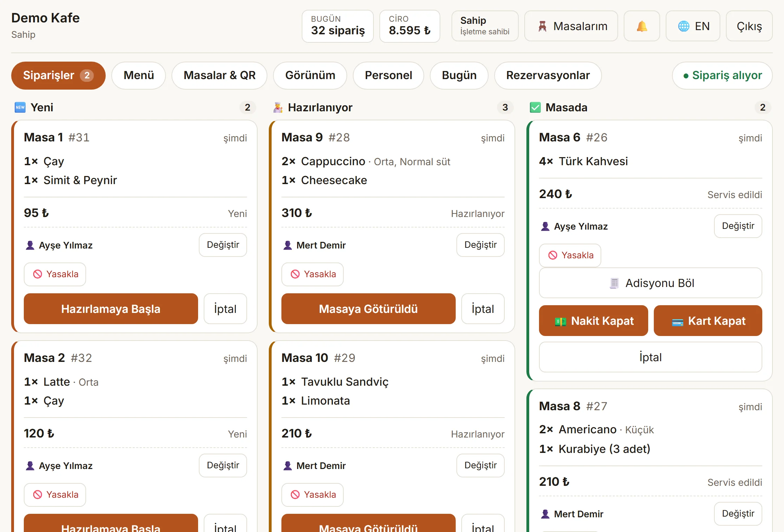The image size is (784, 532).
Task: Click the Masa 9 #28 order heading
Action: 316,138
